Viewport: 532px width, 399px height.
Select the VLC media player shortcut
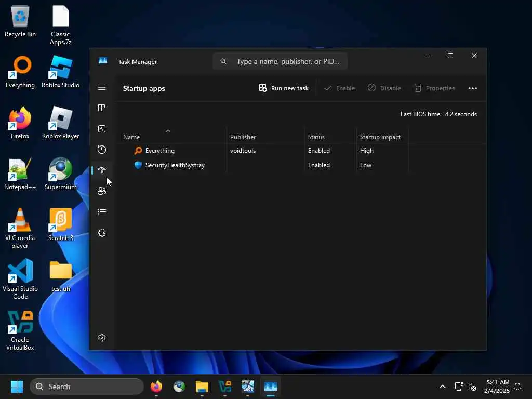point(20,229)
